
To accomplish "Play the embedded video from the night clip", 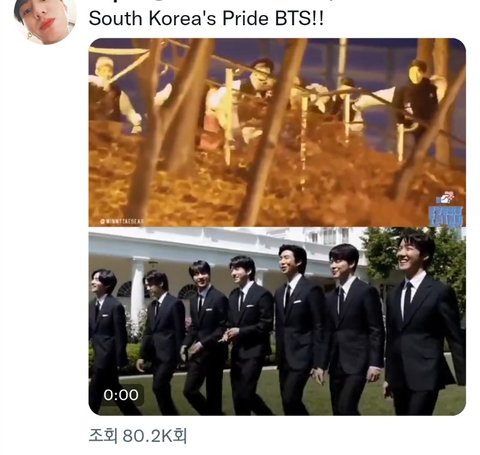I will click(277, 132).
